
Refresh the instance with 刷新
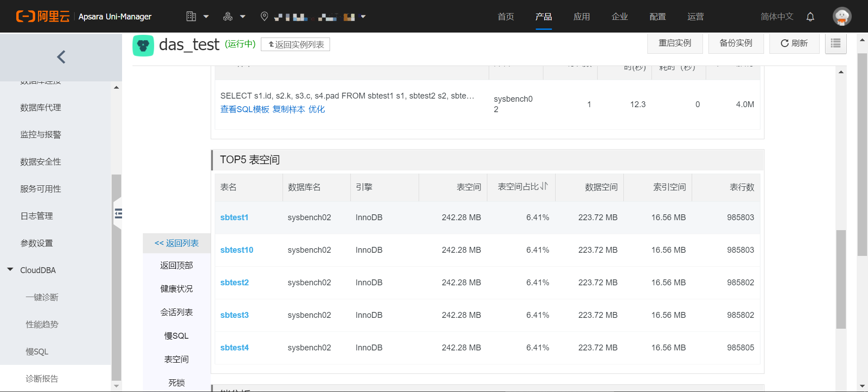click(794, 43)
